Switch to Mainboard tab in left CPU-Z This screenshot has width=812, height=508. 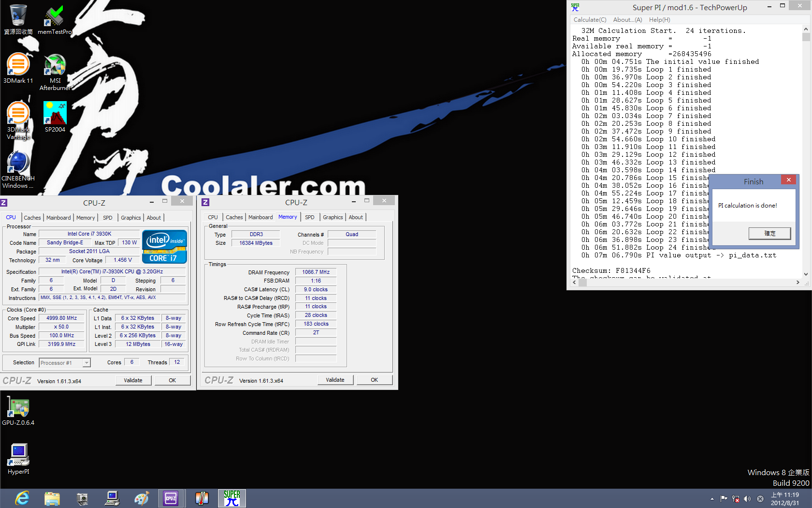click(x=58, y=218)
